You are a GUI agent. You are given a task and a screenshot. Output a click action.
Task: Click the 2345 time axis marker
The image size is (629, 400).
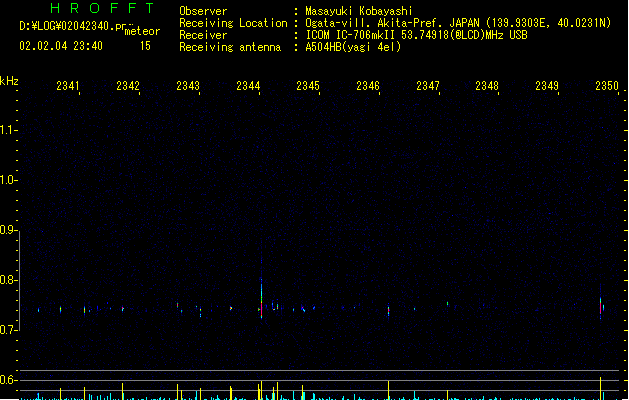click(x=308, y=86)
